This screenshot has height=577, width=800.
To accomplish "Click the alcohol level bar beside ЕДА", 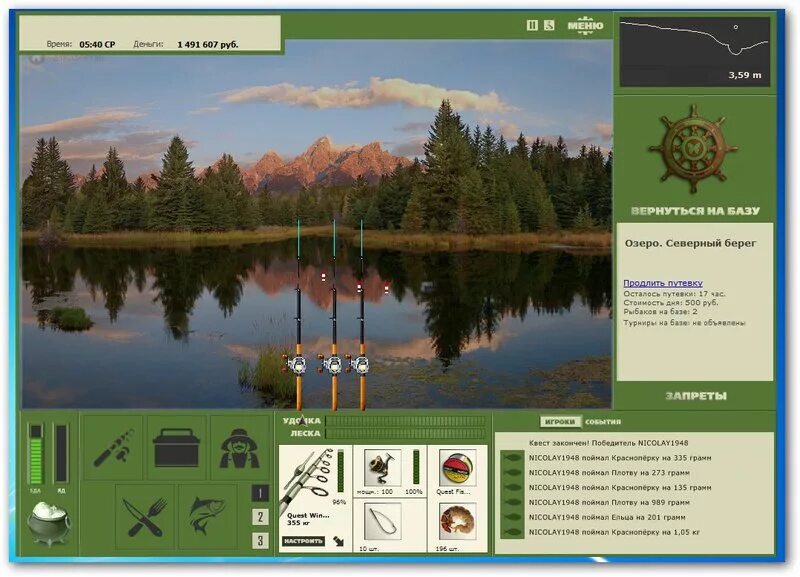I will (61, 453).
